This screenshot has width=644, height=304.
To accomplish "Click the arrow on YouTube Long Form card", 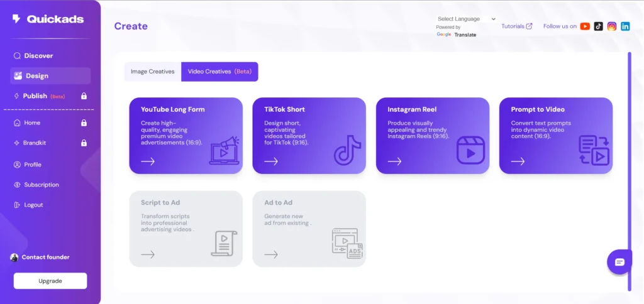I will tap(148, 161).
